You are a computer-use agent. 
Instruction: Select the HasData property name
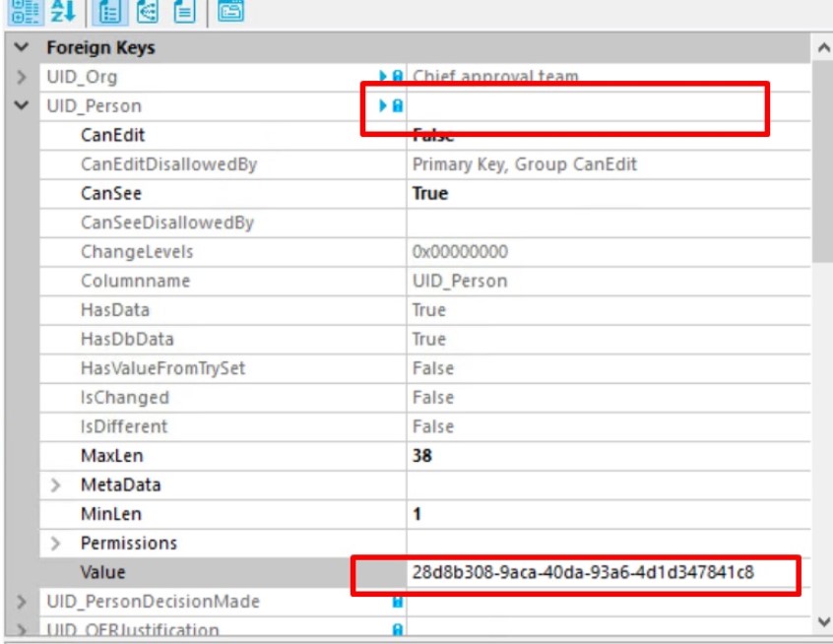coord(115,310)
